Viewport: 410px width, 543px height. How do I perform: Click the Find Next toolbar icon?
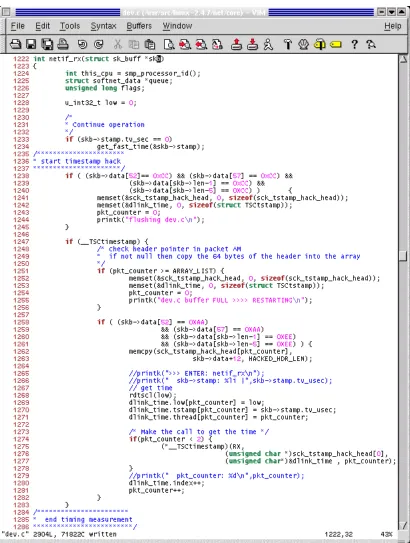pyautogui.click(x=185, y=44)
